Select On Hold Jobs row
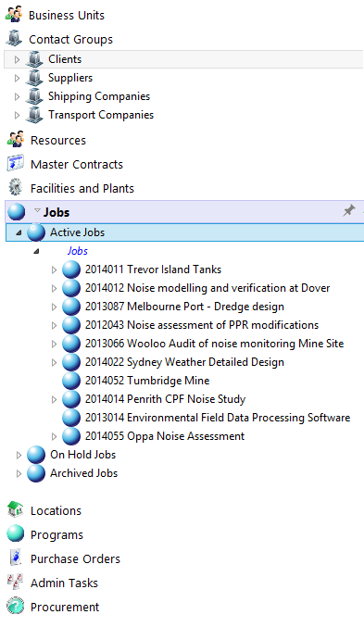 [82, 455]
